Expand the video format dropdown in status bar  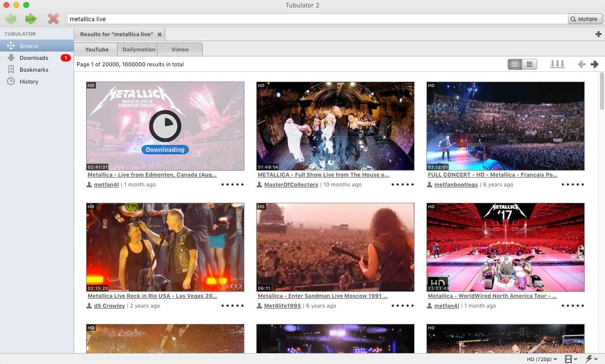(571, 359)
